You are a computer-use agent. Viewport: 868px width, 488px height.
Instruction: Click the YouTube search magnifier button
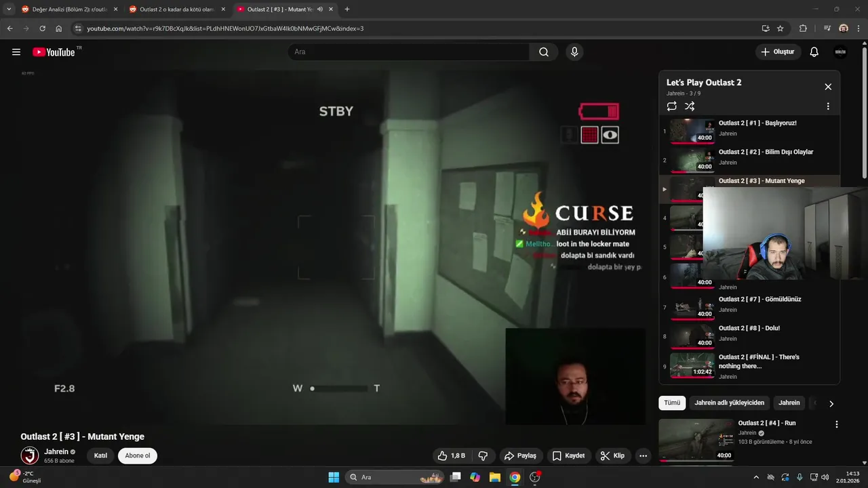pos(544,52)
